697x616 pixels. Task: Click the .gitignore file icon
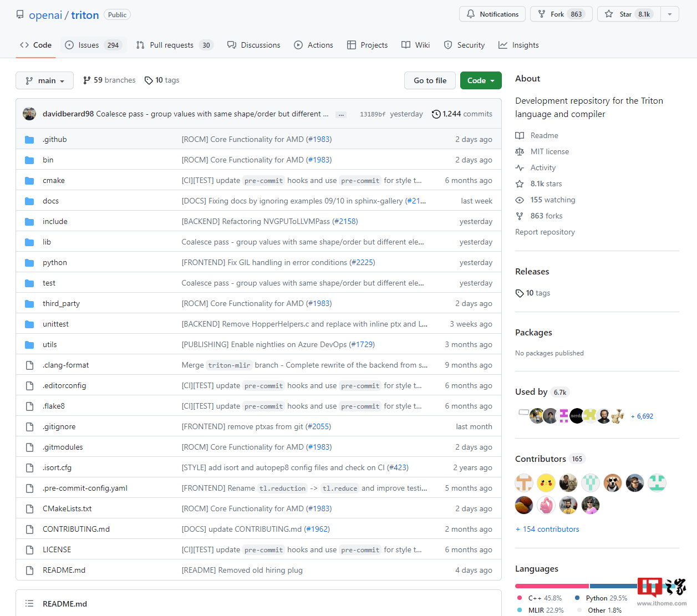click(29, 426)
